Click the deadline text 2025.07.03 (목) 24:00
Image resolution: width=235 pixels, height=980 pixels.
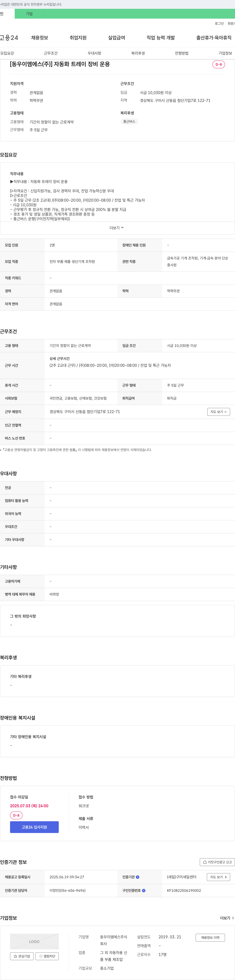click(x=29, y=806)
